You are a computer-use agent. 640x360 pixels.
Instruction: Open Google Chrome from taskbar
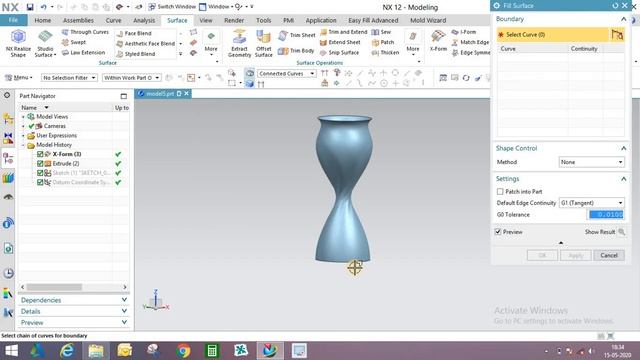pyautogui.click(x=183, y=351)
